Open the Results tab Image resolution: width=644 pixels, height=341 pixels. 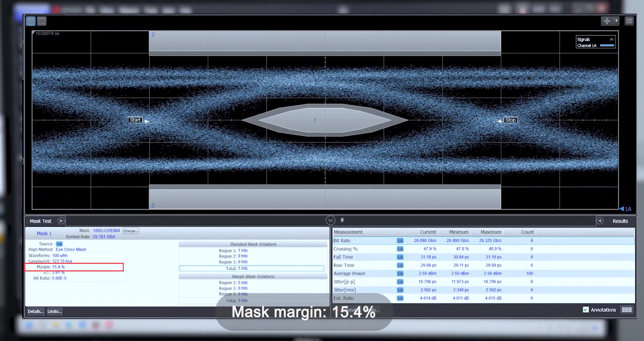(620, 221)
